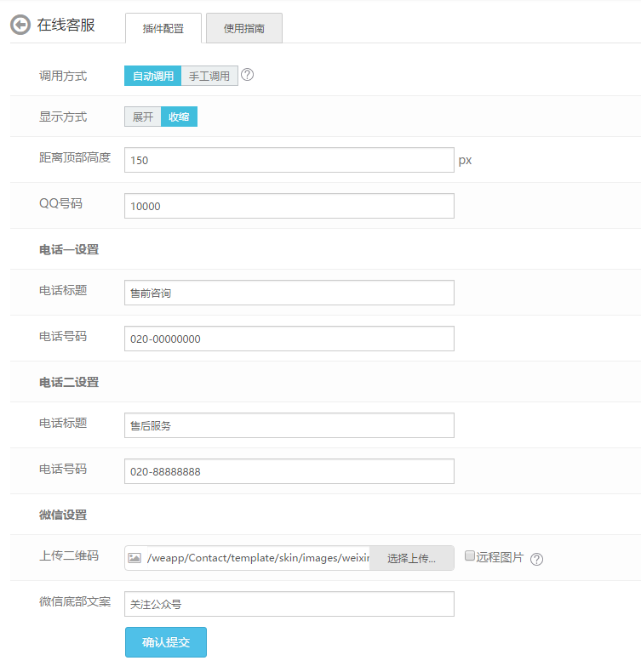Set display mode to 展开
The image size is (641, 672).
(x=142, y=117)
